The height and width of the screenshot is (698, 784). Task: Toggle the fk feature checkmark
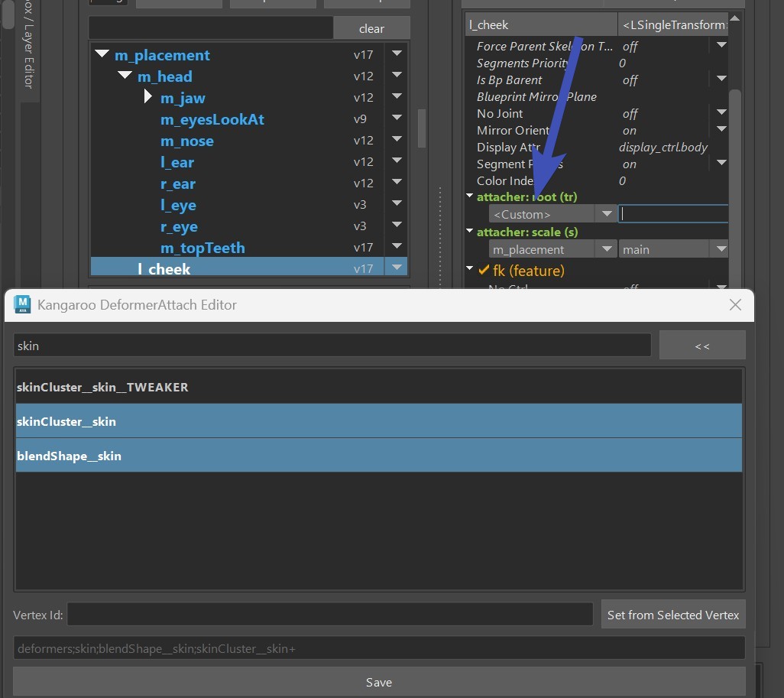[x=484, y=270]
